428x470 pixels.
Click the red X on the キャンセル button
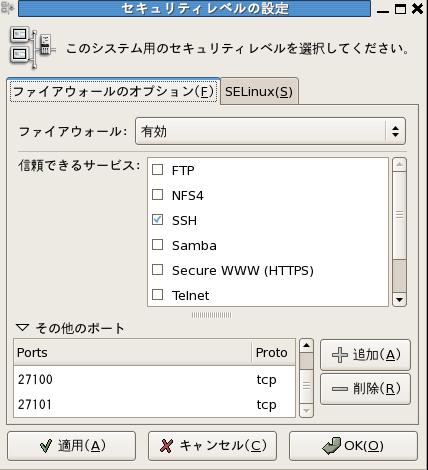pos(166,446)
